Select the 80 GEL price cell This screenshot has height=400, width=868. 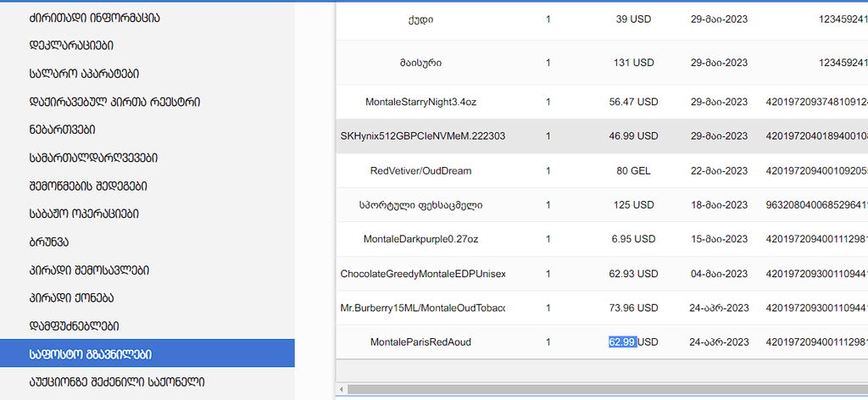[633, 171]
